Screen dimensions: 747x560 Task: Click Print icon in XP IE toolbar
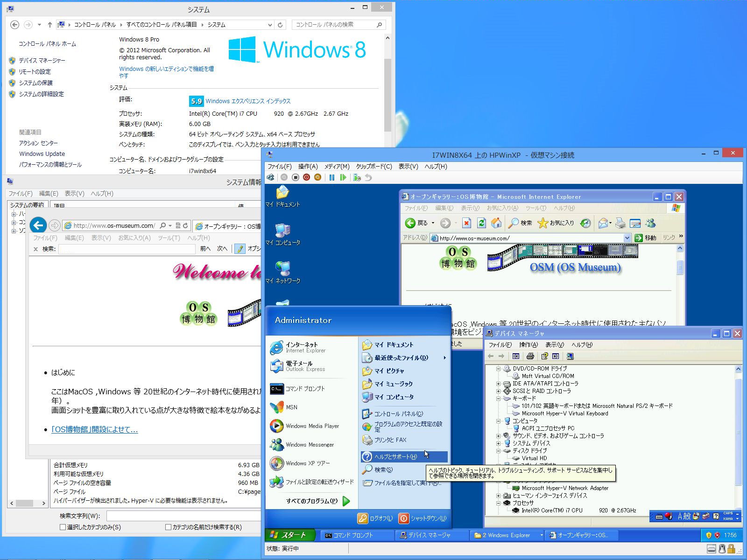pyautogui.click(x=620, y=224)
